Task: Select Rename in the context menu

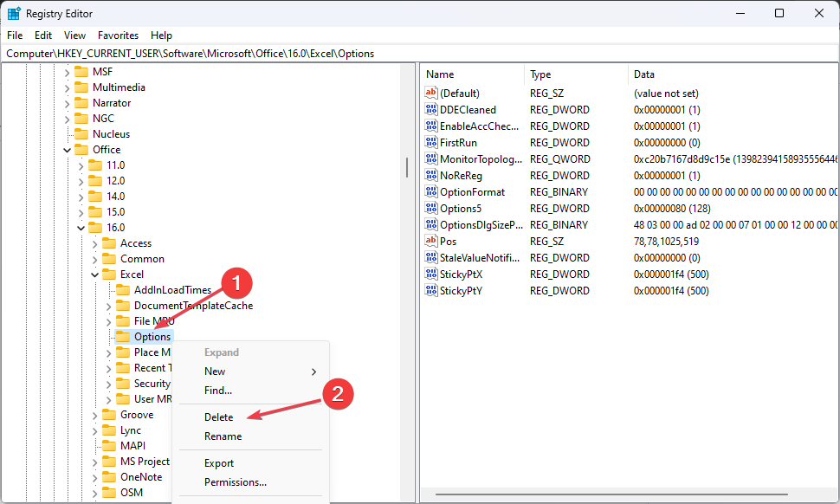Action: click(223, 436)
